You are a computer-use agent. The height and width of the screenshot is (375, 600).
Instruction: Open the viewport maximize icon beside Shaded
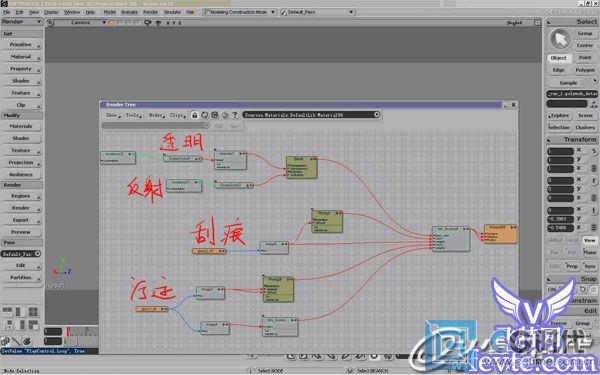537,23
